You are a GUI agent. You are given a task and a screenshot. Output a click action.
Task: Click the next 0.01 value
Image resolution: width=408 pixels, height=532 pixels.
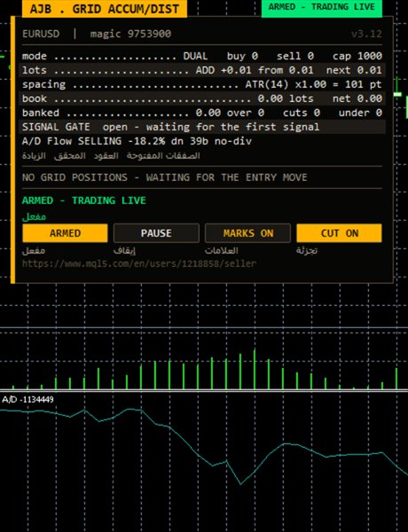[x=354, y=70]
